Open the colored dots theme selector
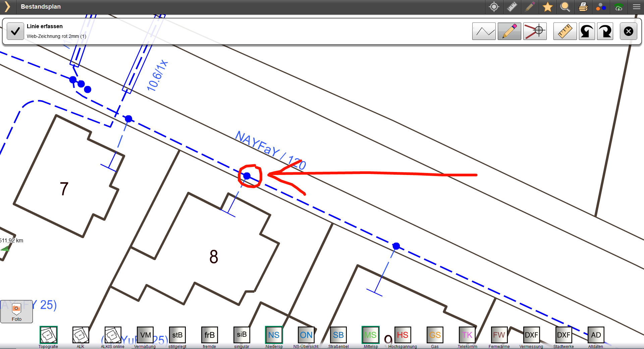 601,7
